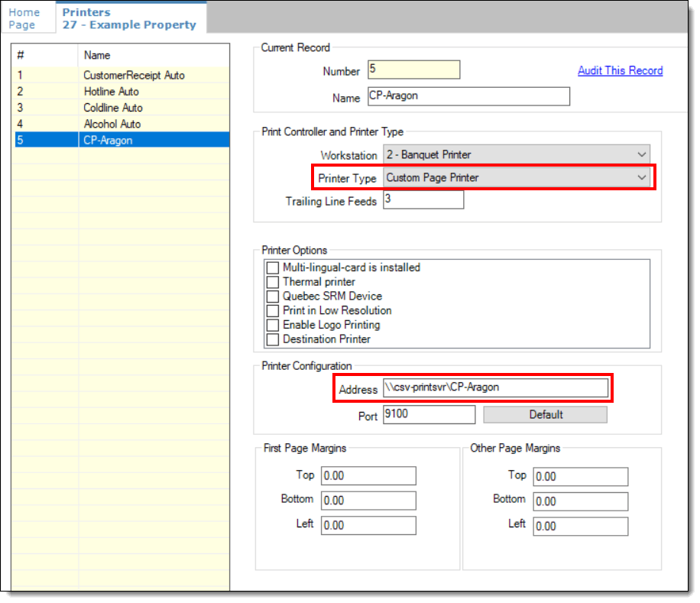The width and height of the screenshot is (700, 603).
Task: Select CustomerReceipt Auto in printer list
Action: point(134,75)
